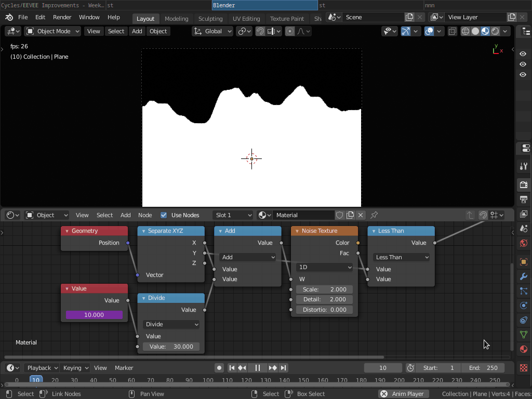This screenshot has width=532, height=399.
Task: Jump to timeline end frame
Action: pyautogui.click(x=283, y=368)
